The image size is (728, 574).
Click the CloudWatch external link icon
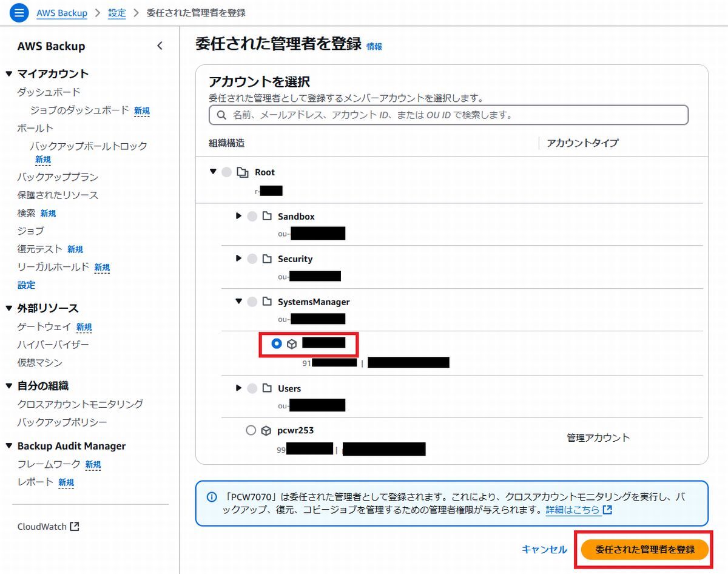(x=75, y=527)
